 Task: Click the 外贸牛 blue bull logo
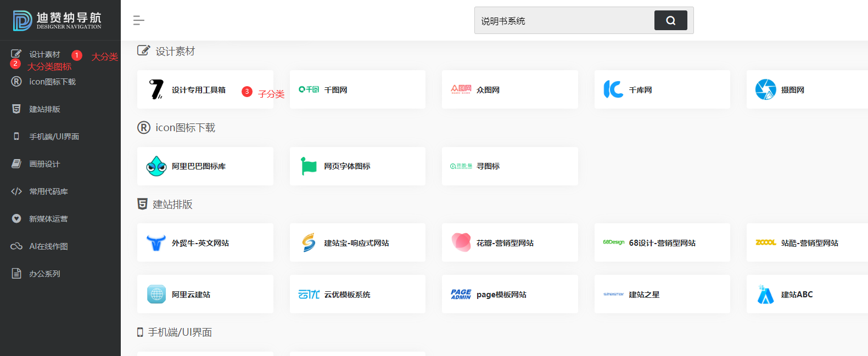coord(156,242)
